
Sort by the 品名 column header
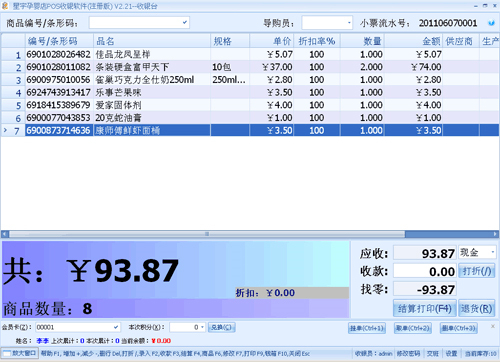[152, 41]
